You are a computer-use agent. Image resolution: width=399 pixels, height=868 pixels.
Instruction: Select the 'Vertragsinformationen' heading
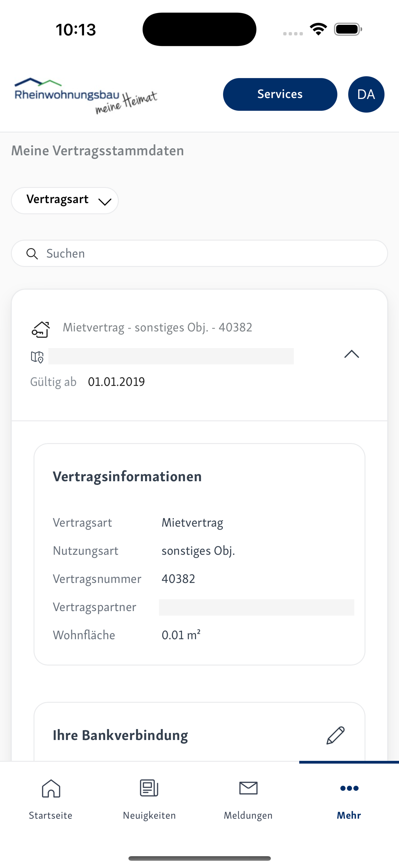pos(127,476)
